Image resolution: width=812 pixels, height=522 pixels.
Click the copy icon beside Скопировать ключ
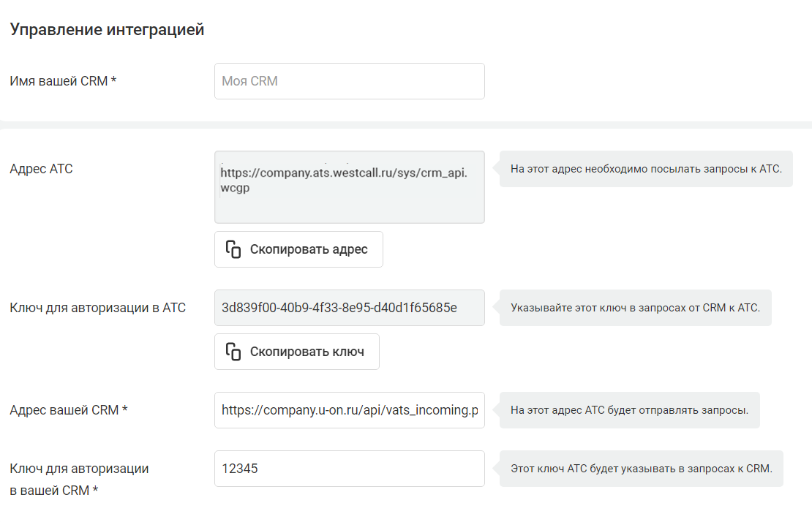pos(233,352)
